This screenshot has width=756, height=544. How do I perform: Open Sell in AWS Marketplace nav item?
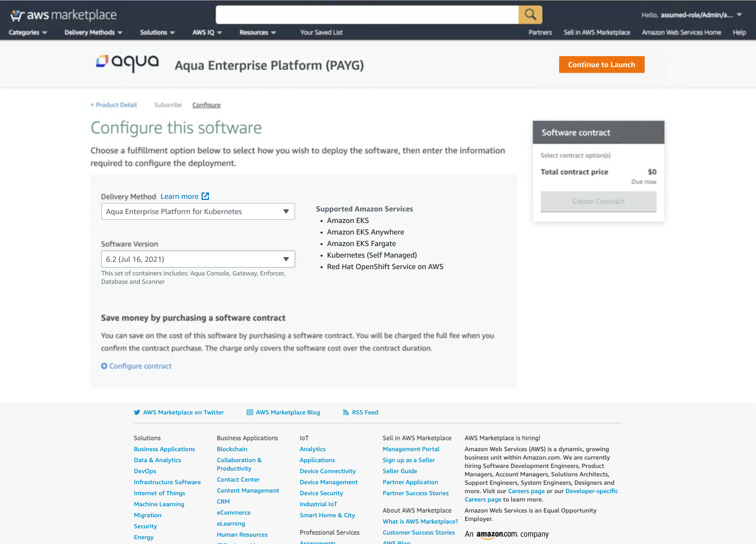pyautogui.click(x=597, y=33)
